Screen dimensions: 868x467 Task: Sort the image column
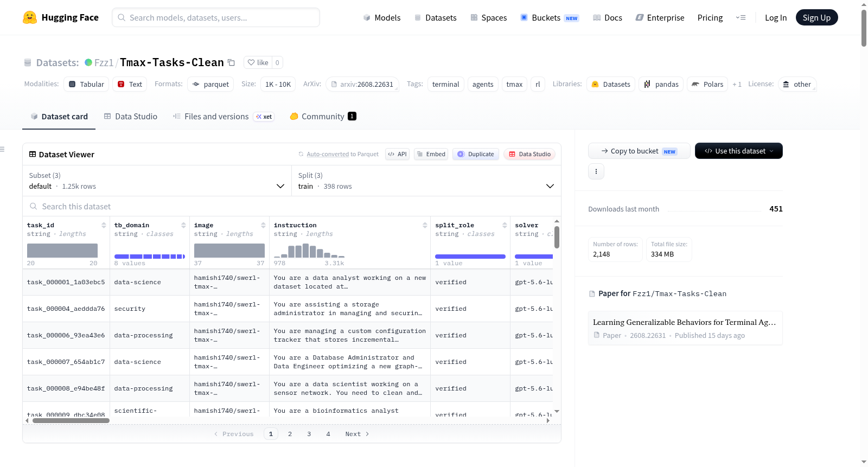[x=263, y=225]
